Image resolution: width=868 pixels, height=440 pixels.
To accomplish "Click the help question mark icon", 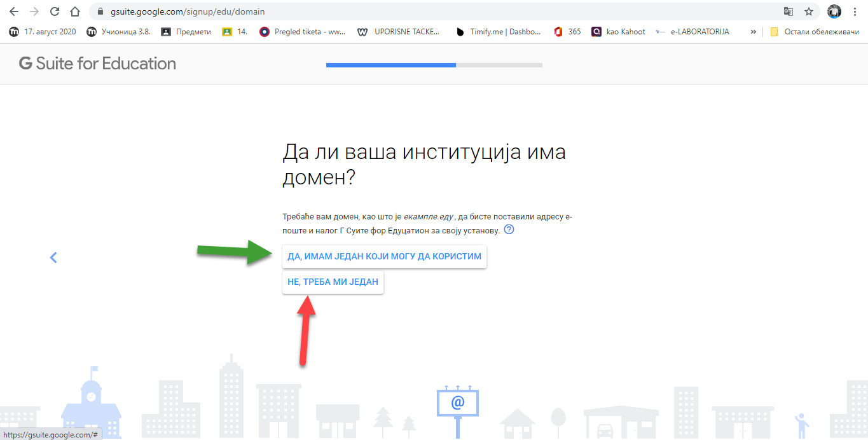I will (x=509, y=230).
